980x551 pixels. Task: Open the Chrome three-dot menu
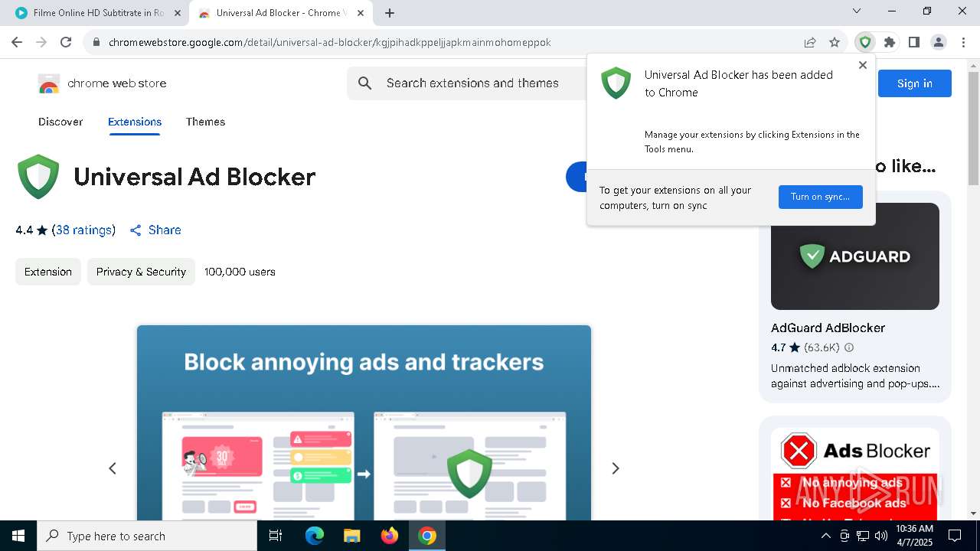point(963,42)
